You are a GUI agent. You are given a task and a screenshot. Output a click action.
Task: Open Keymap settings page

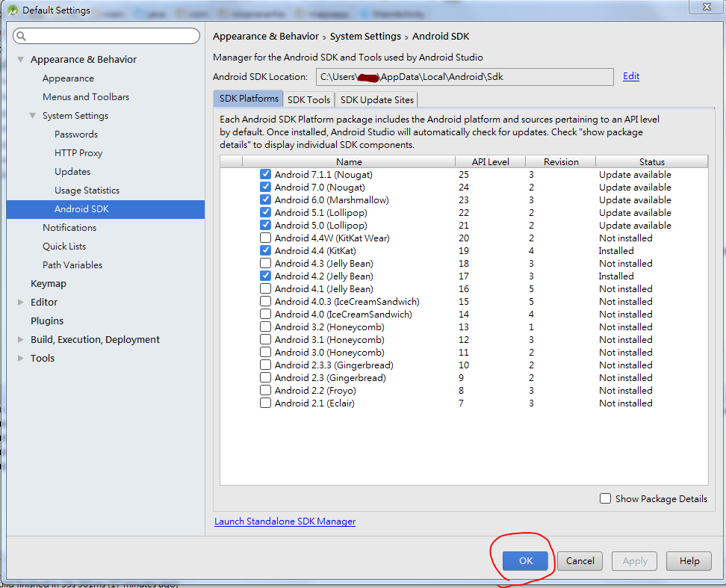[x=48, y=283]
